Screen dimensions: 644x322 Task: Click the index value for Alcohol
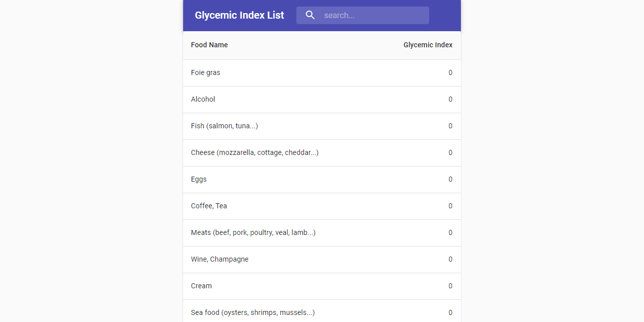point(450,99)
